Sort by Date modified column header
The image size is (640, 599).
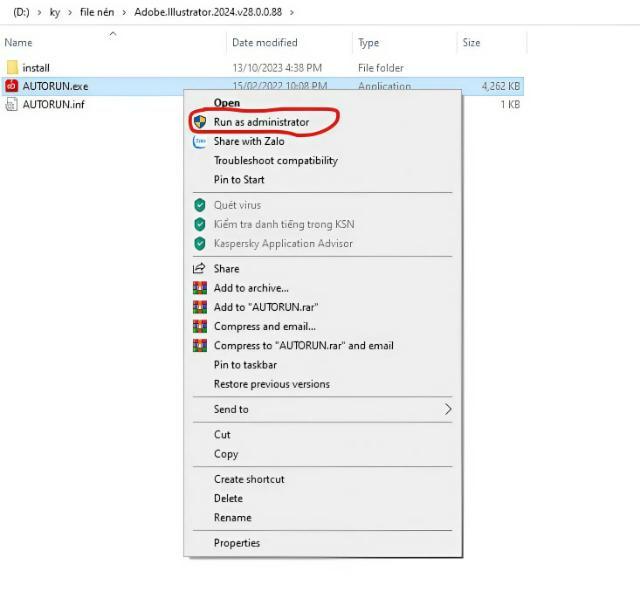coord(263,43)
